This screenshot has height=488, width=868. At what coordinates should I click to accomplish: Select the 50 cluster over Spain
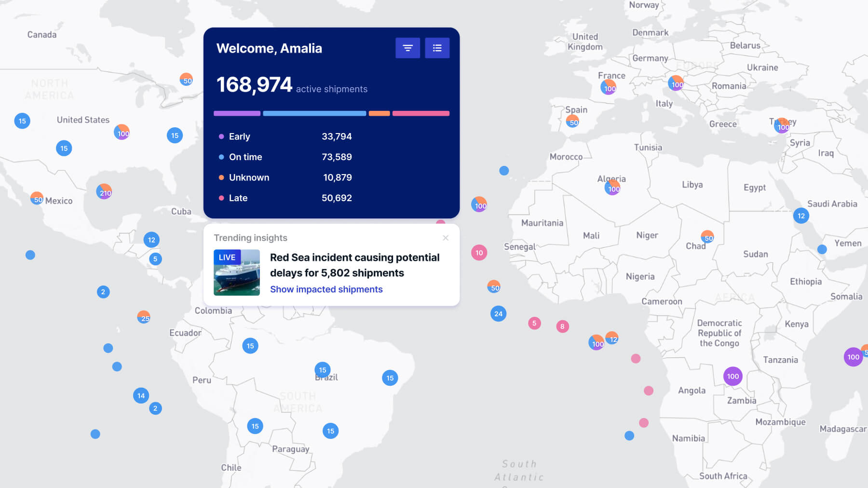(x=572, y=122)
